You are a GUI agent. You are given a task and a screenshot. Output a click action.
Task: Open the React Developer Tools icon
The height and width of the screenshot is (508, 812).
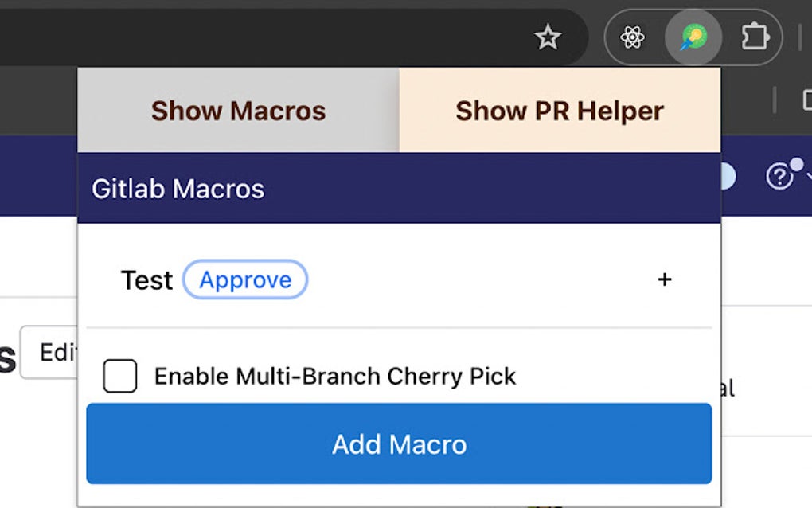point(631,37)
